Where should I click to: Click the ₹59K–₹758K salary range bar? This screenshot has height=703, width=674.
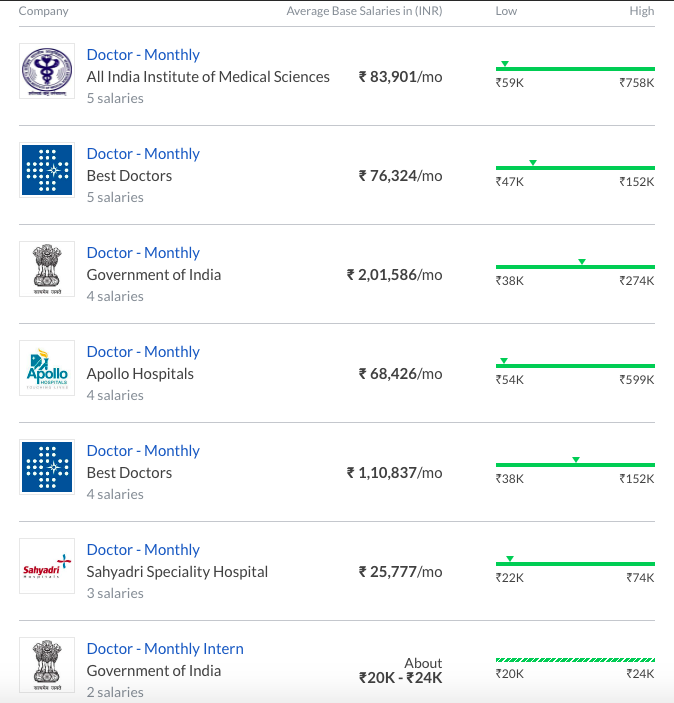(575, 69)
